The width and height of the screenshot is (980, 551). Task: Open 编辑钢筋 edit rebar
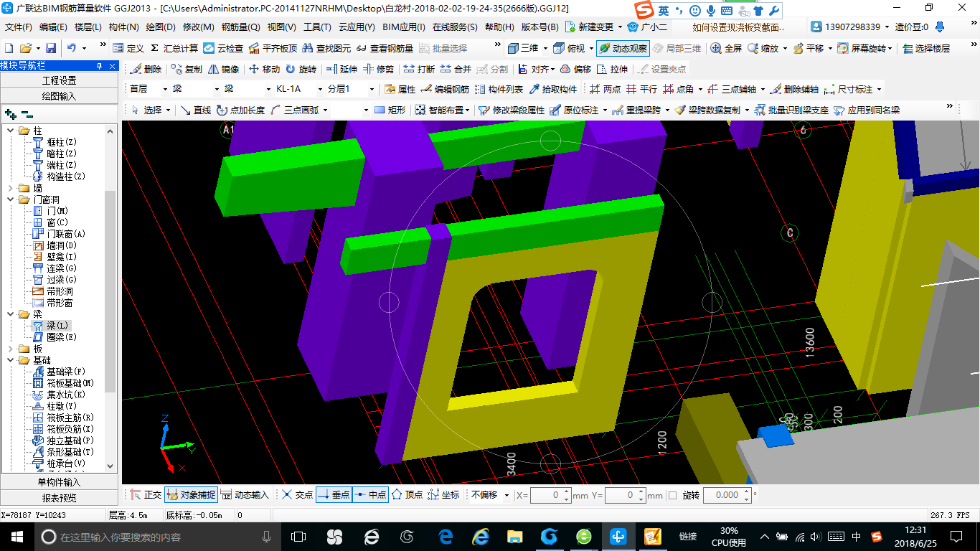[445, 89]
